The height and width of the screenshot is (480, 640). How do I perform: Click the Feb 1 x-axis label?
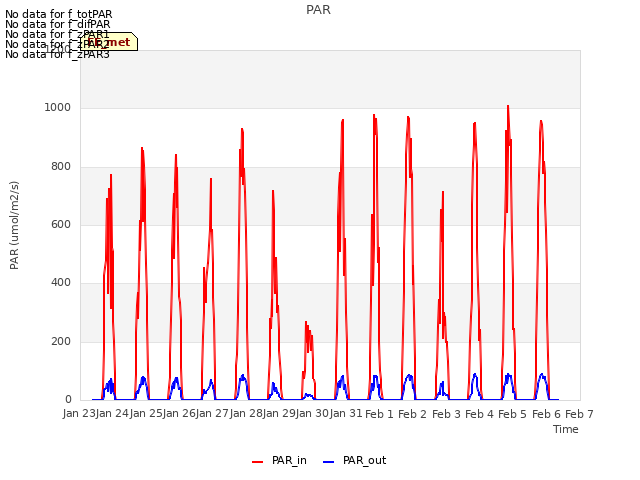(x=379, y=414)
